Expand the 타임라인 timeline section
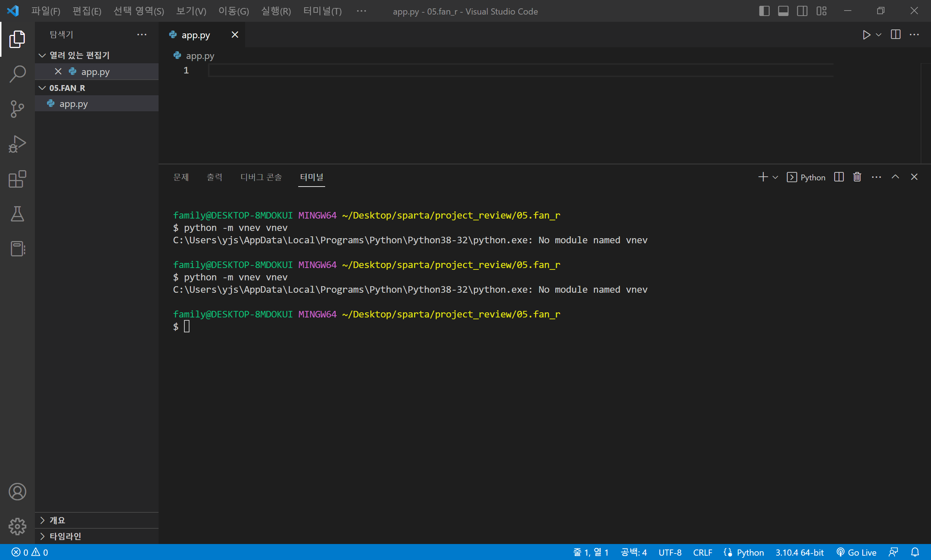931x560 pixels. (97, 536)
